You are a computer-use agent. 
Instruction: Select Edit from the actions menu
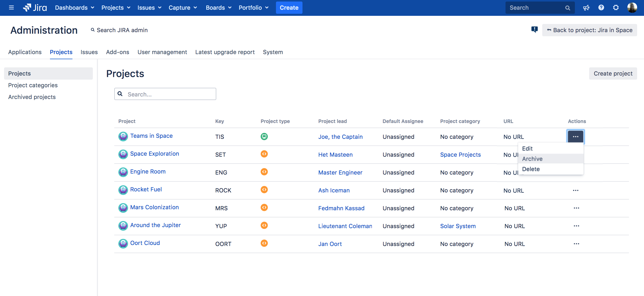551,149
